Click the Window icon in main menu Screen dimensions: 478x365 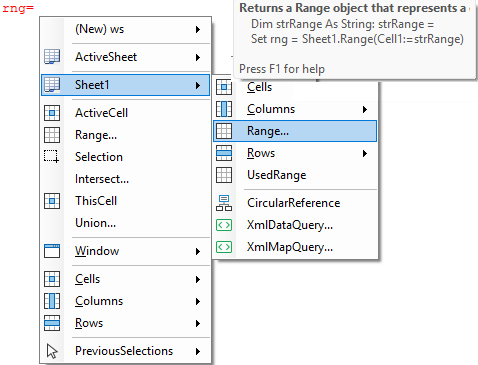pos(52,251)
